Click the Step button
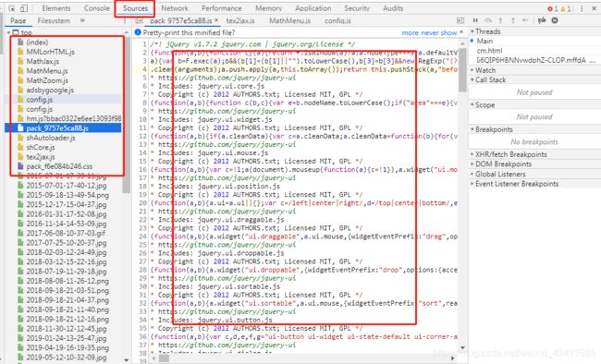The height and width of the screenshot is (364, 601). coord(525,20)
